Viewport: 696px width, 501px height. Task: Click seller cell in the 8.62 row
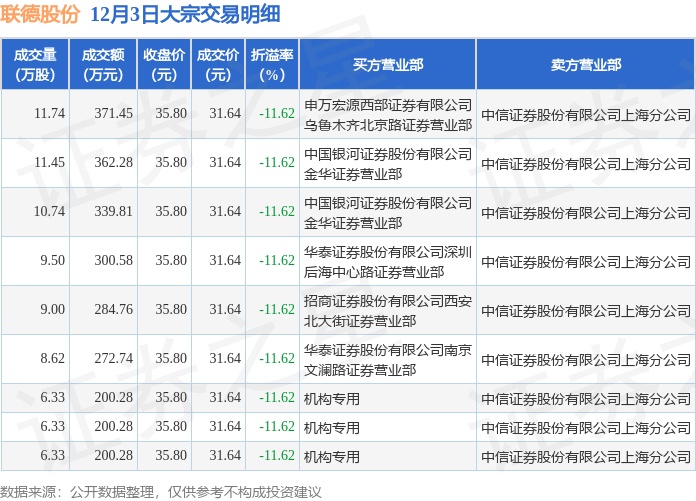click(586, 359)
